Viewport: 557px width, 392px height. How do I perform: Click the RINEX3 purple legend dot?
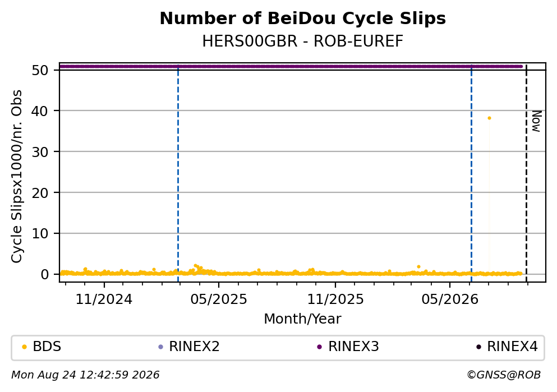click(x=319, y=347)
